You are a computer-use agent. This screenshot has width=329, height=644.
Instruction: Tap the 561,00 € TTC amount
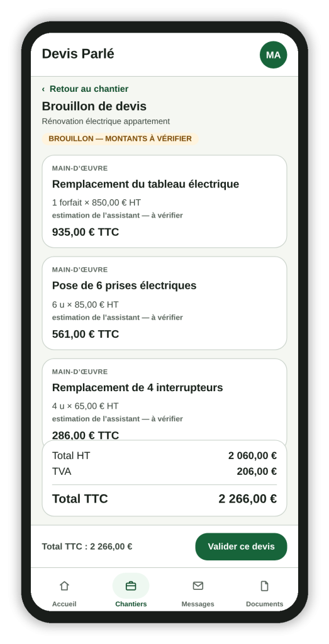point(86,334)
